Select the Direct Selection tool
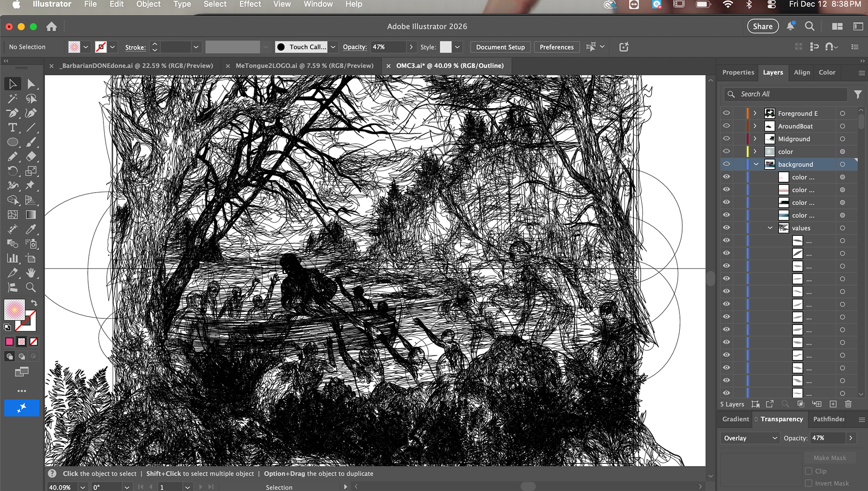Viewport: 868px width, 491px height. (x=31, y=84)
